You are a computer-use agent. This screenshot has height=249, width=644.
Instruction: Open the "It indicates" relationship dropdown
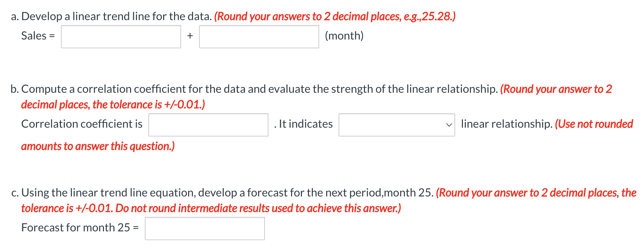tap(397, 124)
